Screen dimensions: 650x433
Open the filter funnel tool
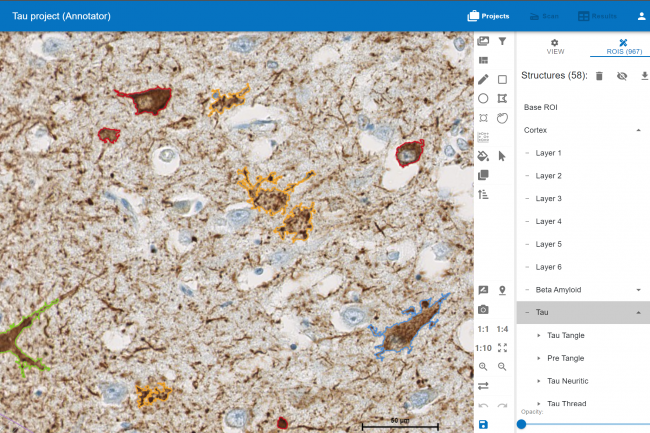click(x=502, y=42)
